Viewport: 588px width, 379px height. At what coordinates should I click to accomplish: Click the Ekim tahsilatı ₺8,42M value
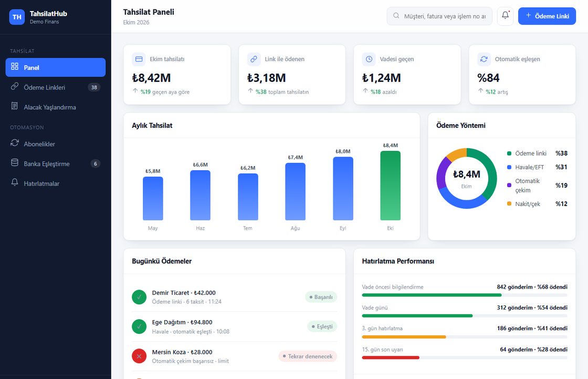click(151, 78)
